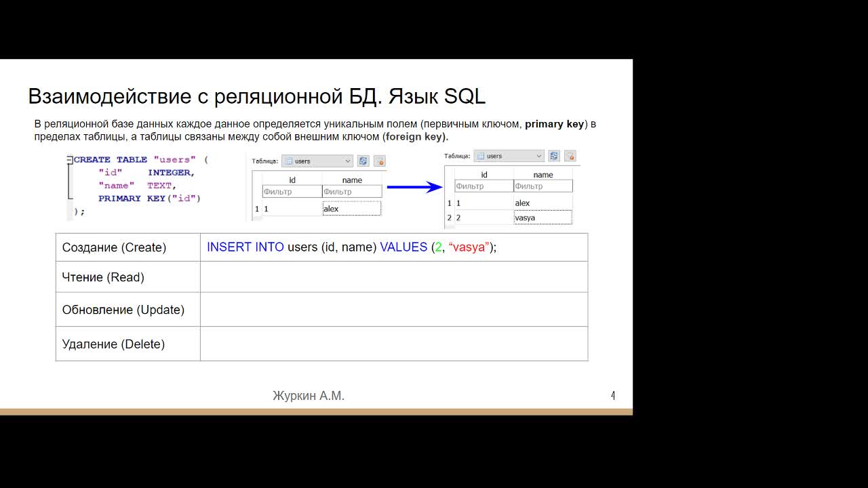Click the 'PRIMARY KEY("id")' code line
Viewport: 868px width, 488px height.
tap(149, 199)
